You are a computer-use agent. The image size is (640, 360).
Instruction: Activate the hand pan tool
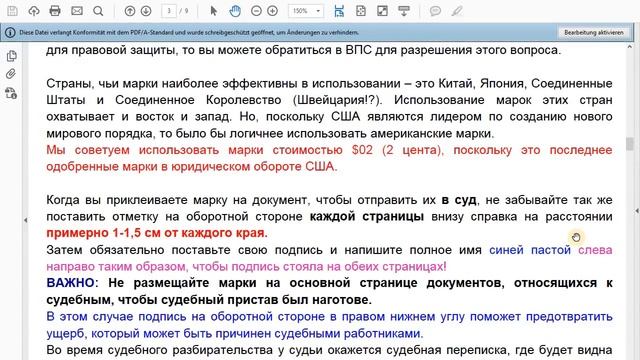click(x=235, y=11)
